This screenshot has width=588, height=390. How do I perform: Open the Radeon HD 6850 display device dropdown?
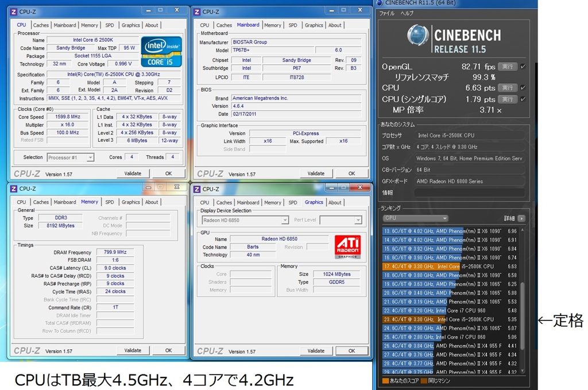[x=245, y=220]
